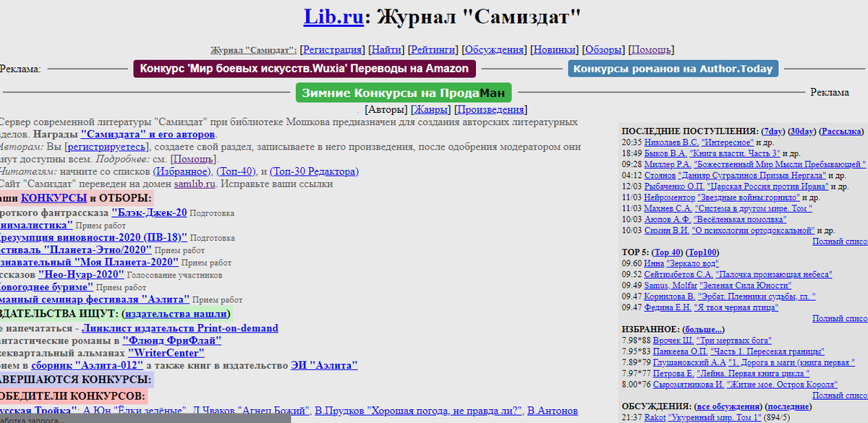Open 'Царская Россия против Ирана' link

click(768, 186)
